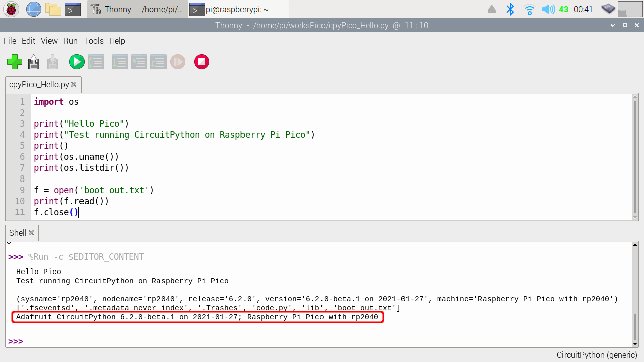
Task: Click the clock showing 00:41
Action: (583, 9)
